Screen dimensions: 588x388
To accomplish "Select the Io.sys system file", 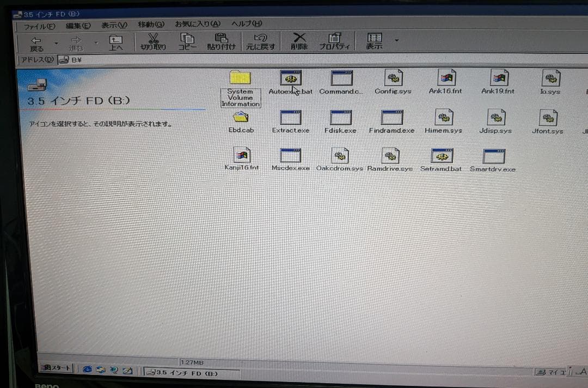I will 549,78.
